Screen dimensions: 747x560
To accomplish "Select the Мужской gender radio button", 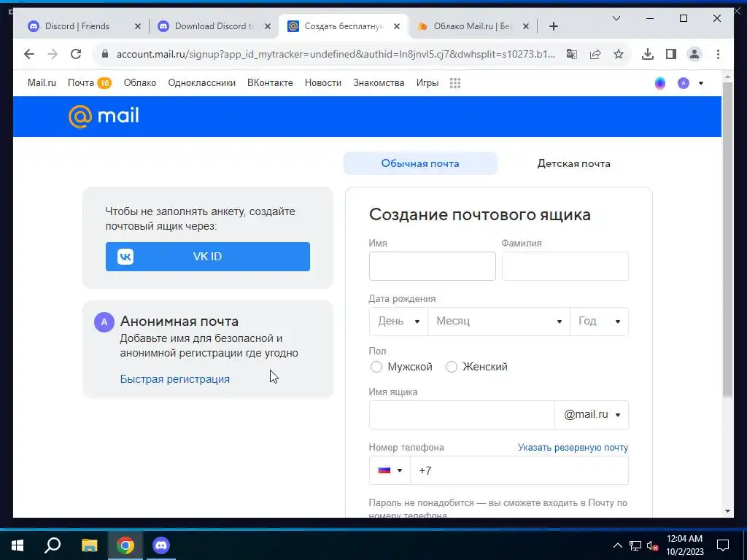I will (x=376, y=367).
